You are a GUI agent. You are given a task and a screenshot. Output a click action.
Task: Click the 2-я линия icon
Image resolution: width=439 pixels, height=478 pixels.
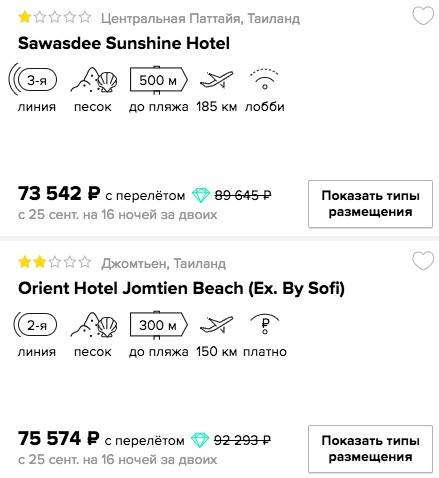[x=35, y=325]
